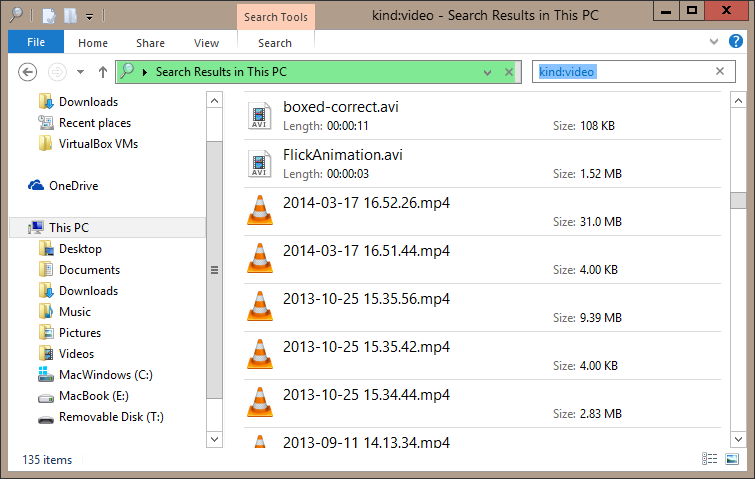Screen dimensions: 755x479
Task: Switch to the View ribbon tab
Action: point(206,43)
